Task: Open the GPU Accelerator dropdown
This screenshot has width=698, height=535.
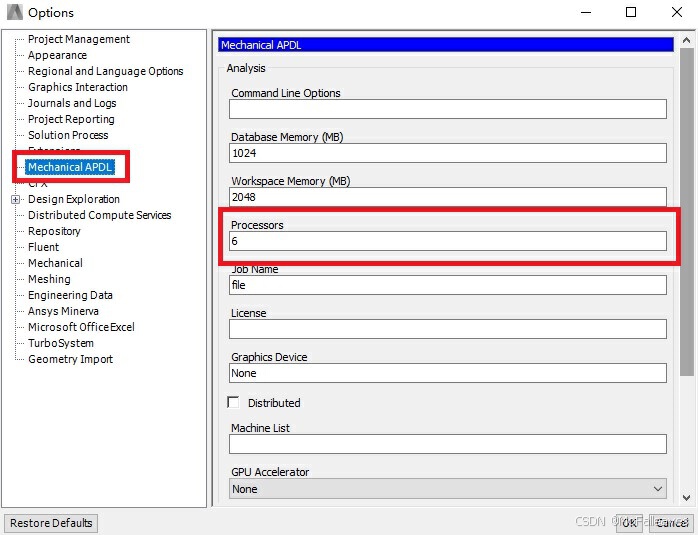Action: tap(448, 489)
